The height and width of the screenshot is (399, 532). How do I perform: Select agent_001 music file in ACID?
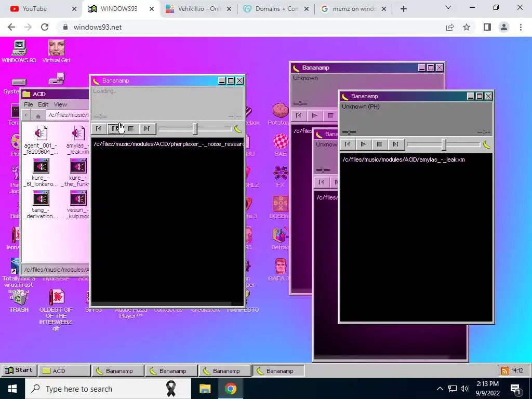(41, 140)
